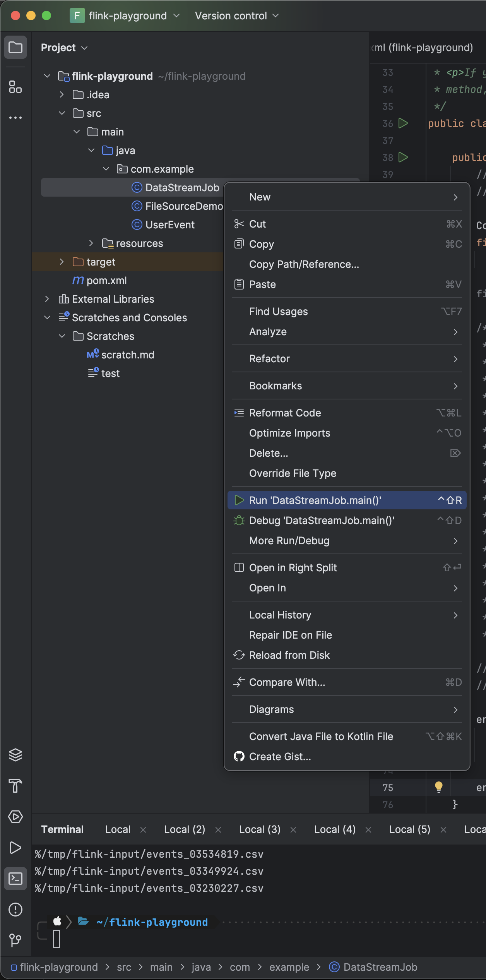The width and height of the screenshot is (486, 980).
Task: Close the Local (2) terminal tab
Action: coord(218,829)
